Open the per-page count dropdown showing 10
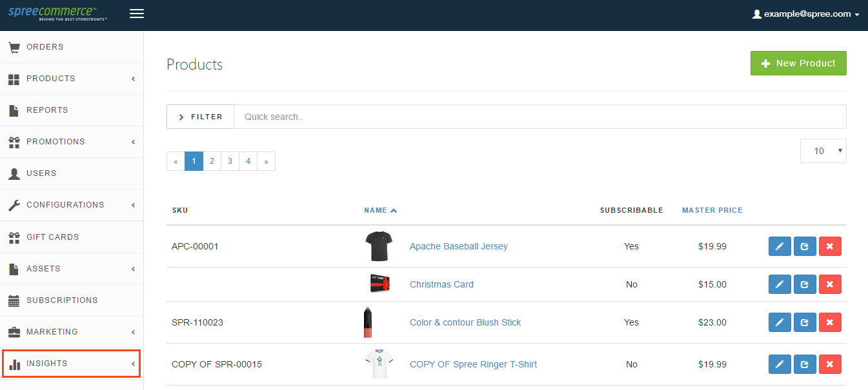The width and height of the screenshot is (868, 390). coord(823,151)
